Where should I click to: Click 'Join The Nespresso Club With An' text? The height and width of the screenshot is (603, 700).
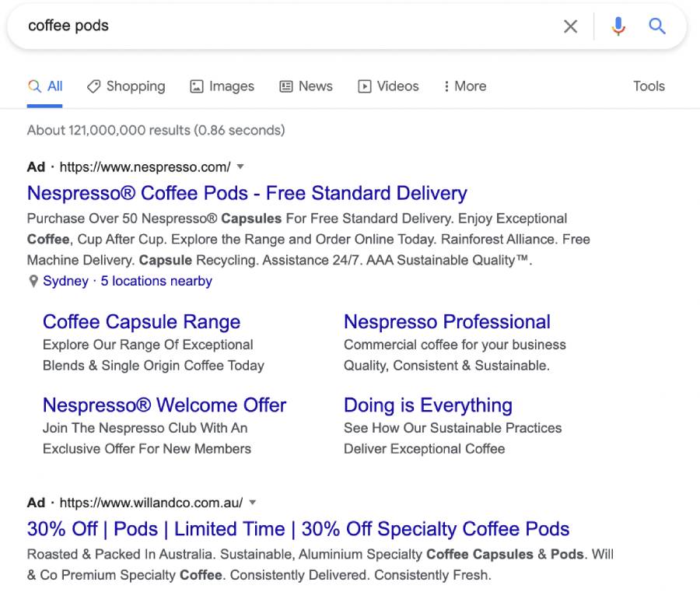click(145, 428)
